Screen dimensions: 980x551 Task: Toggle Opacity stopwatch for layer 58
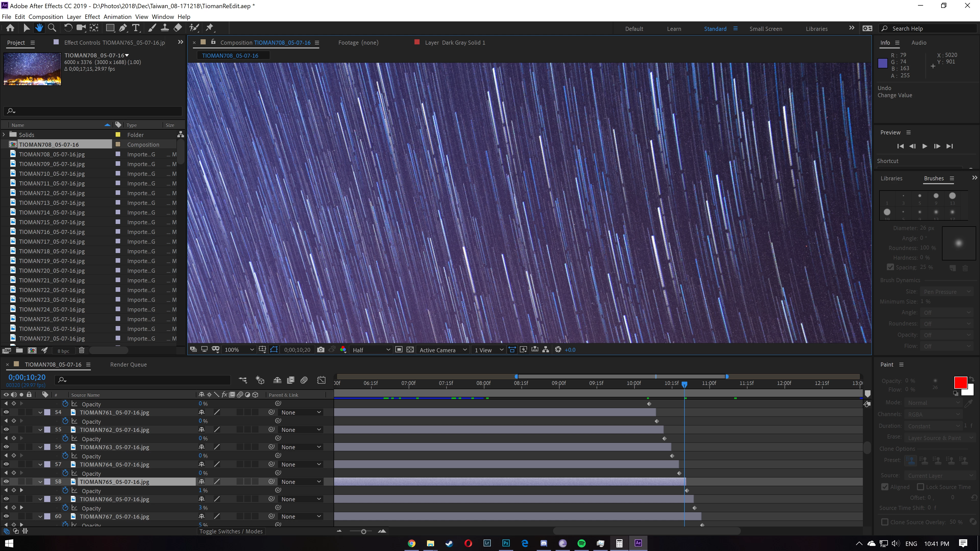[x=65, y=491]
